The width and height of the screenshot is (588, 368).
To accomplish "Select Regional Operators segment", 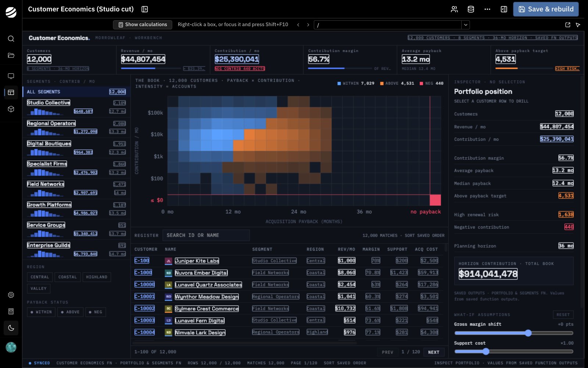I will [76, 127].
